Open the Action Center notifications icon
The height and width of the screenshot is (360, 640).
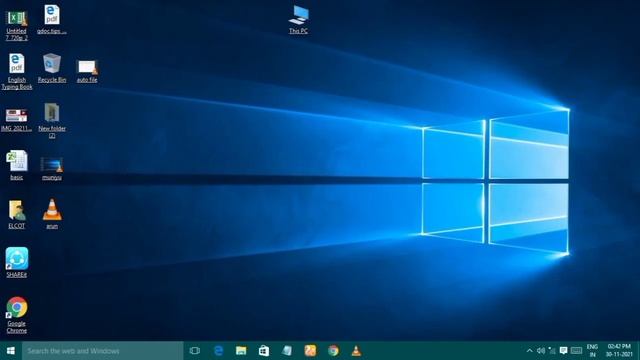[x=564, y=351]
